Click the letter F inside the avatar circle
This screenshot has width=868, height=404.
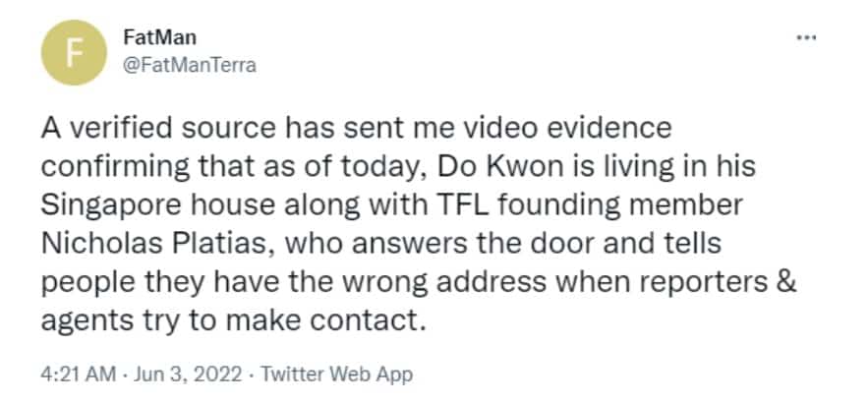click(x=73, y=53)
